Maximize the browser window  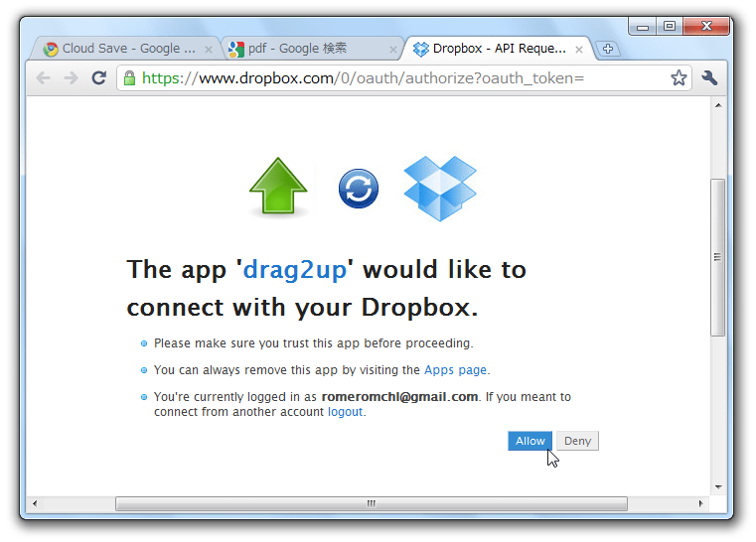coord(670,27)
